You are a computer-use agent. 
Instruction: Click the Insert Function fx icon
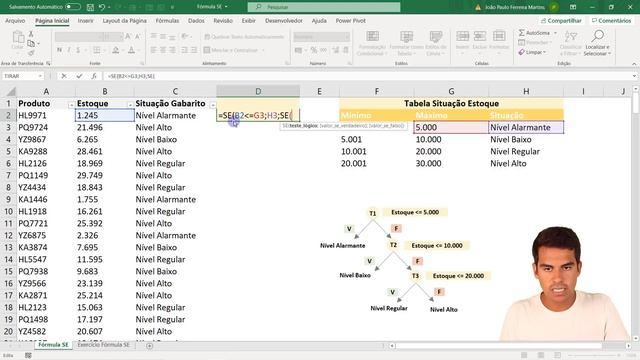pos(94,76)
